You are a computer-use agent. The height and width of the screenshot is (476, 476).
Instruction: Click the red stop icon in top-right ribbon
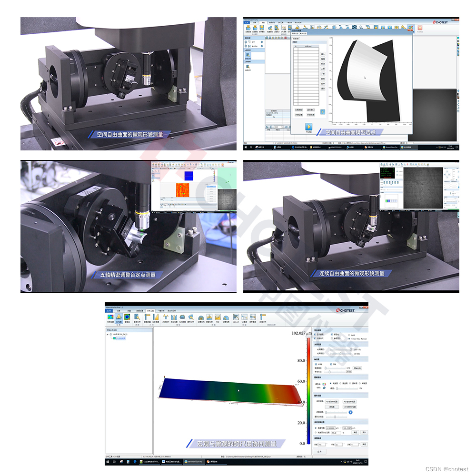point(420,28)
